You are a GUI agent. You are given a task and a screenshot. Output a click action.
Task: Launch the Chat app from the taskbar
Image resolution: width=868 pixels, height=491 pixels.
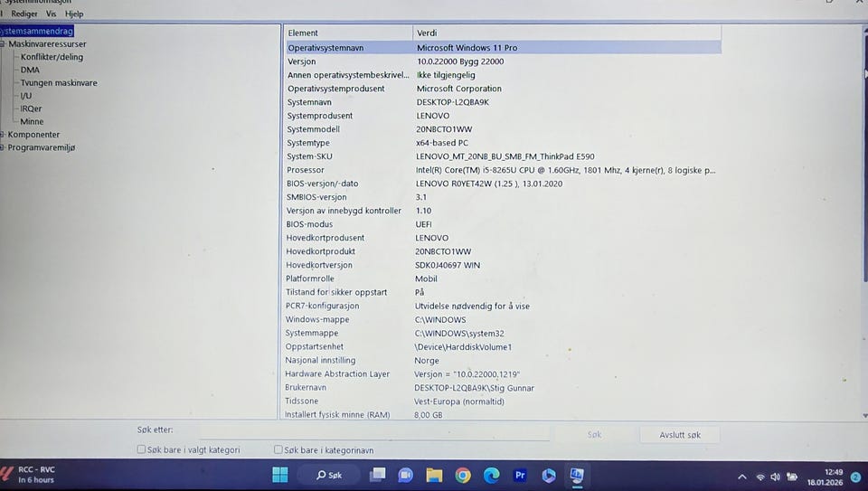(406, 475)
